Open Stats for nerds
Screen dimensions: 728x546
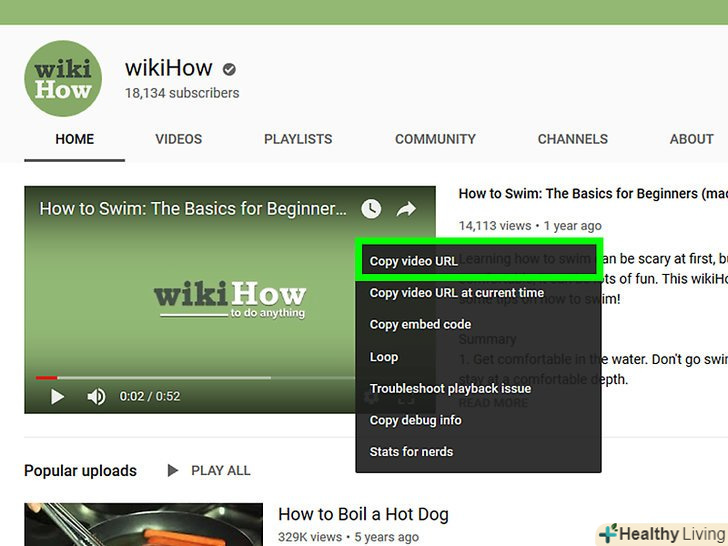tap(478, 452)
